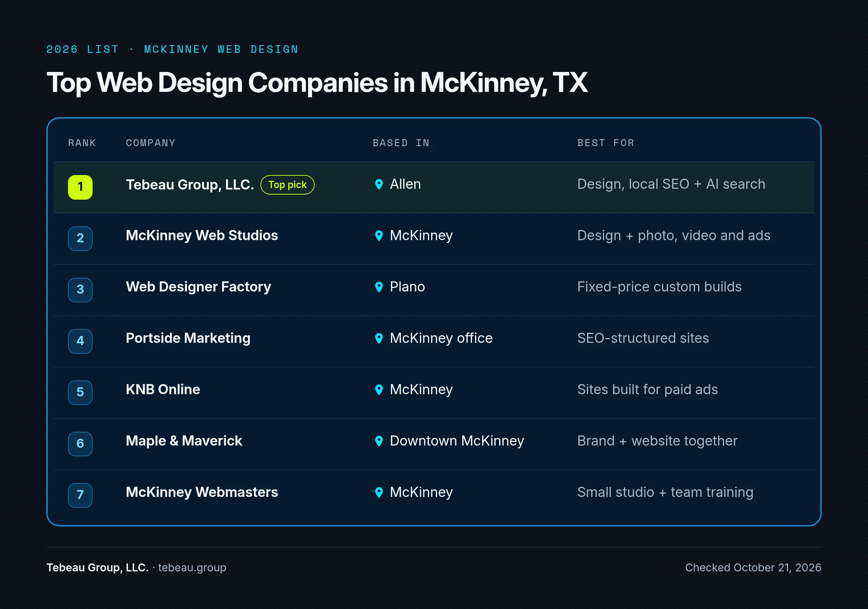Screen dimensions: 868x609
Task: Click the BASED IN column header
Action: (401, 143)
